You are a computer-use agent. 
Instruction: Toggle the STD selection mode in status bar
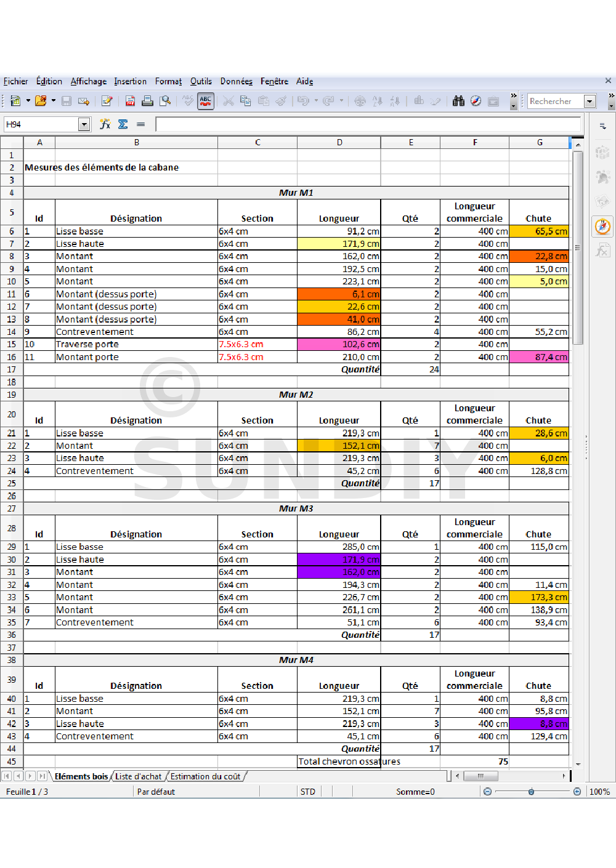coord(308,792)
